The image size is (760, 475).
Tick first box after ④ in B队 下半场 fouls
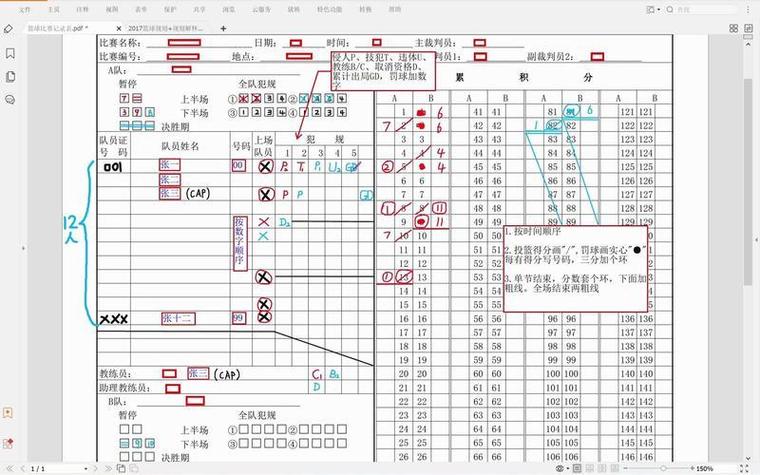pyautogui.click(x=304, y=443)
